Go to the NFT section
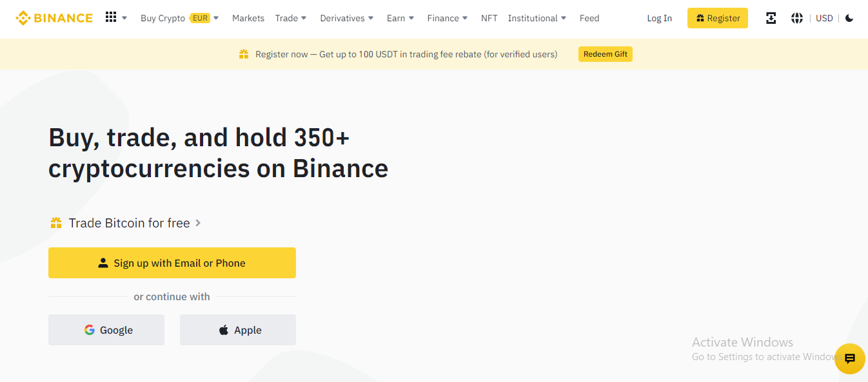 (489, 18)
